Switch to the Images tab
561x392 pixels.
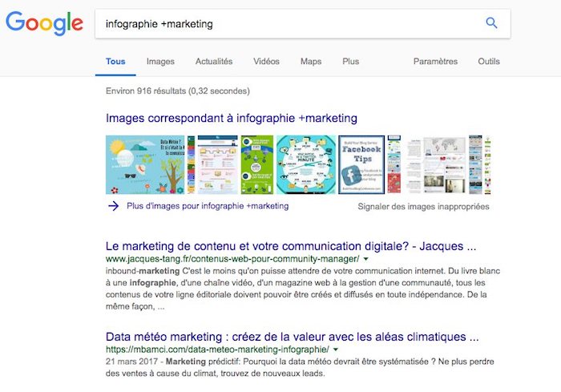pos(160,61)
